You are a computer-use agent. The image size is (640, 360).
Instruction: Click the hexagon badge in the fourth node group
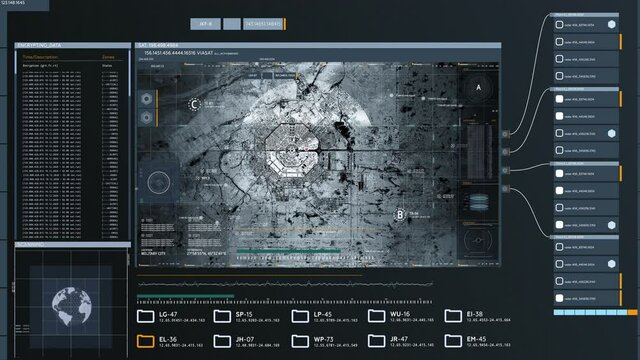click(x=611, y=264)
